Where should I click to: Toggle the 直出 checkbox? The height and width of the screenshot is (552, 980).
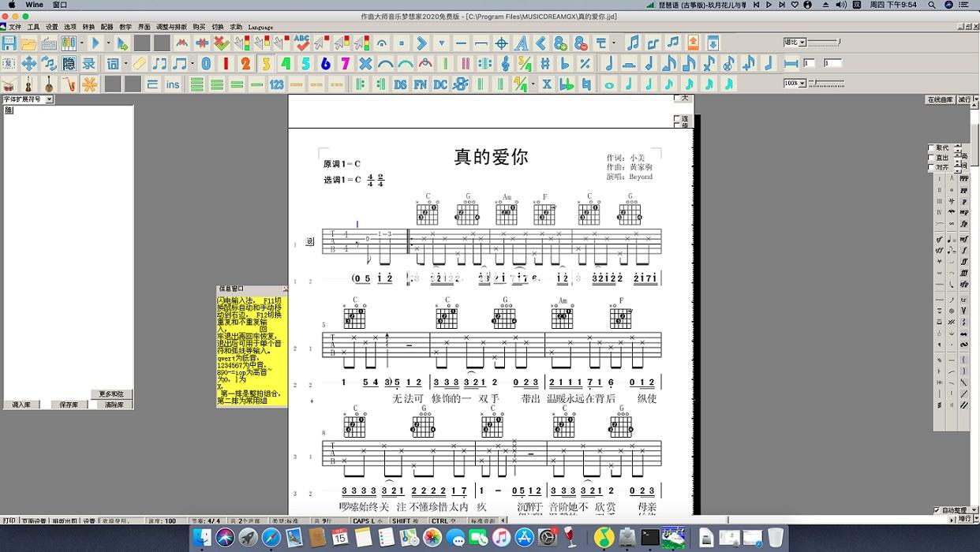coord(932,158)
